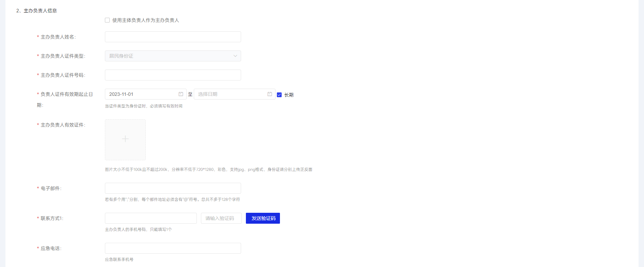This screenshot has width=644, height=267.
Task: Focus the 主办负责人姓名 input field
Action: [173, 37]
